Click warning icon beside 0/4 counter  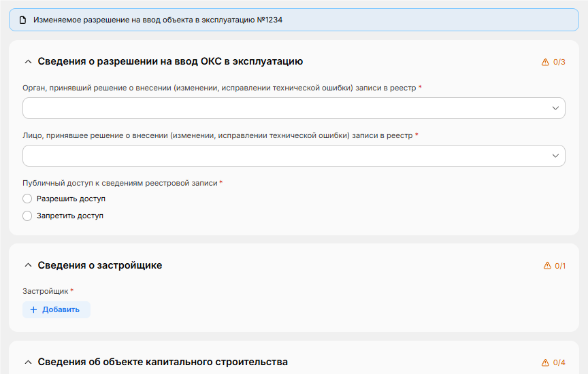(545, 362)
